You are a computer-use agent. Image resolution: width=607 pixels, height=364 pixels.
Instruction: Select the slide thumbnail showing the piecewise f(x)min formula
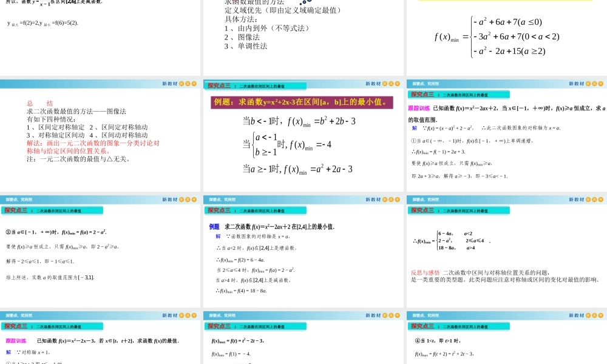pyautogui.click(x=506, y=36)
